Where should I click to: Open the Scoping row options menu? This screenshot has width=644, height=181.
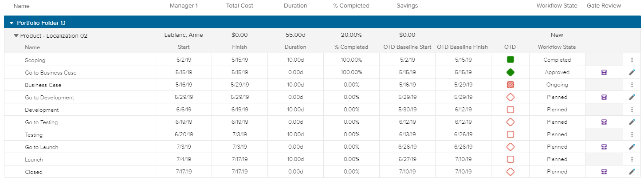coord(632,60)
